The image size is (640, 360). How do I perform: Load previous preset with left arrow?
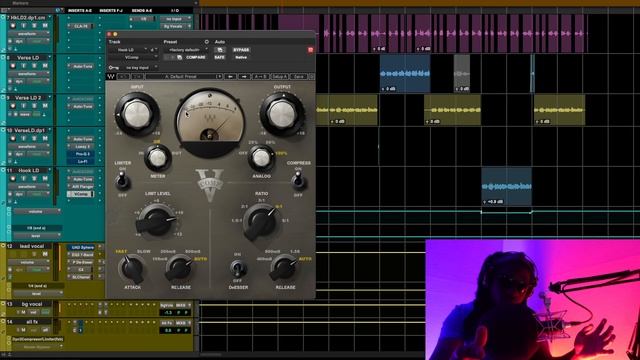pyautogui.click(x=231, y=76)
